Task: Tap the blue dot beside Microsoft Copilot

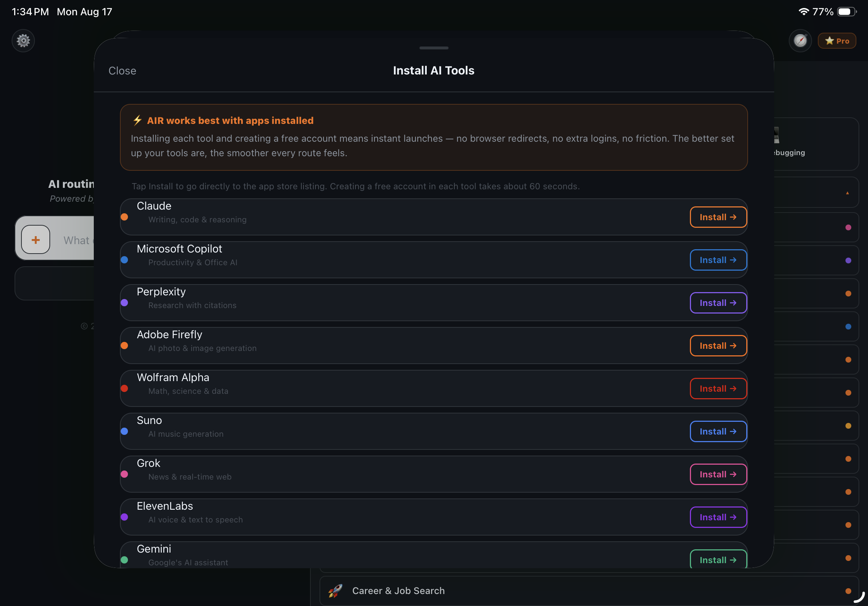Action: pos(124,260)
